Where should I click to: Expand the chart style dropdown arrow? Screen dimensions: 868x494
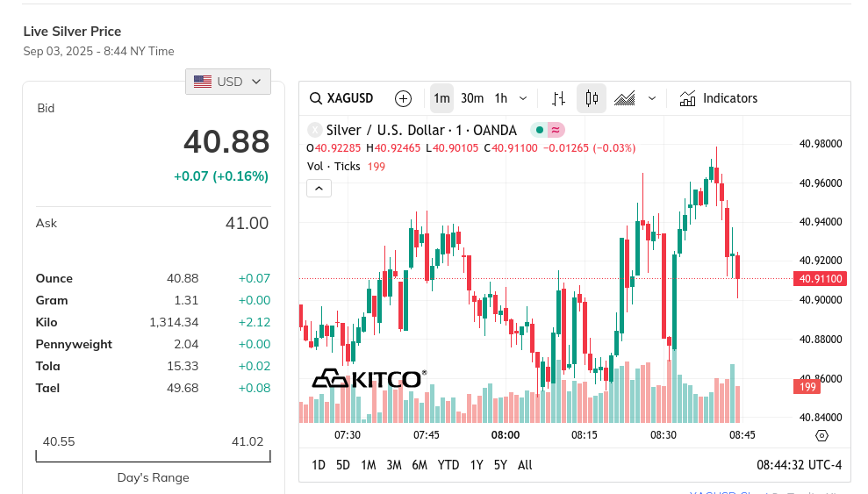coord(652,98)
